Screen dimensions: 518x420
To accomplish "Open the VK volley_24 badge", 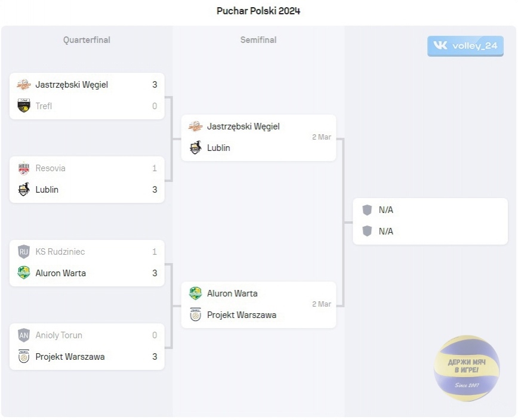I will pos(465,46).
